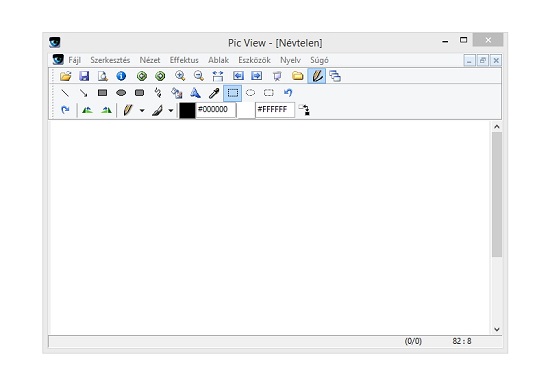
Task: Click the swap colors button
Action: [x=304, y=110]
